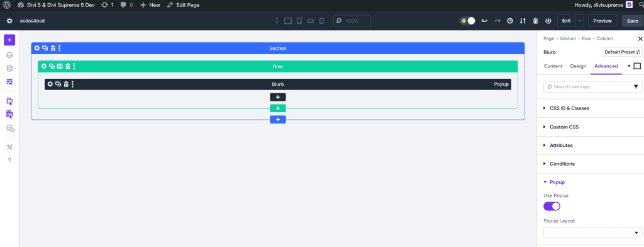Open the Layers icon in left sidebar

click(9, 55)
